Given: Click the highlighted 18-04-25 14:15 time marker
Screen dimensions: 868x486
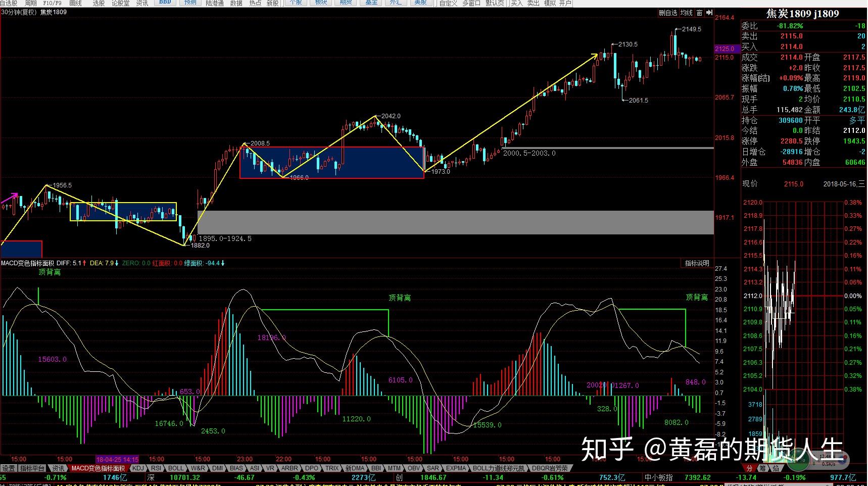Looking at the screenshot, I should click(x=117, y=459).
